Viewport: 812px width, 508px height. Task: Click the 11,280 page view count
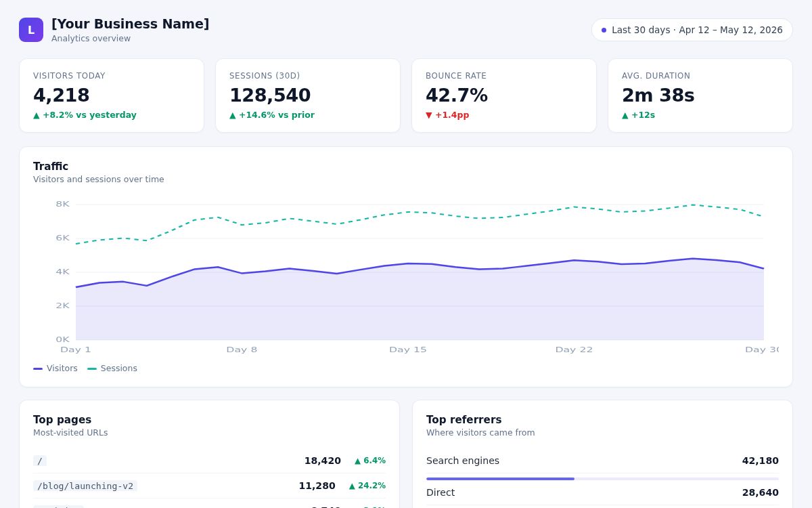pos(317,486)
